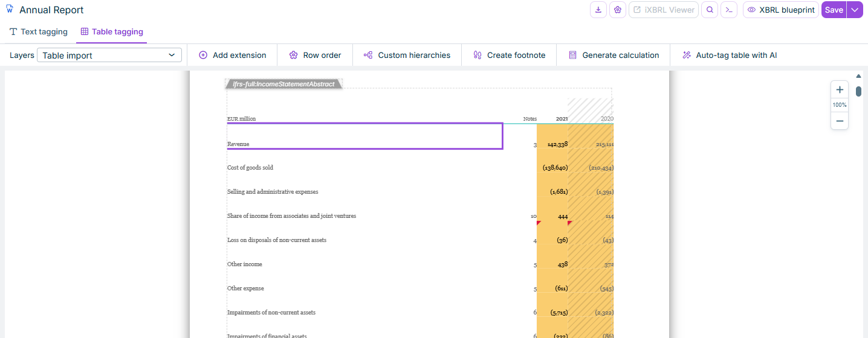Click the flower-shaped settings icon in header
Image resolution: width=868 pixels, height=338 pixels.
click(x=617, y=10)
